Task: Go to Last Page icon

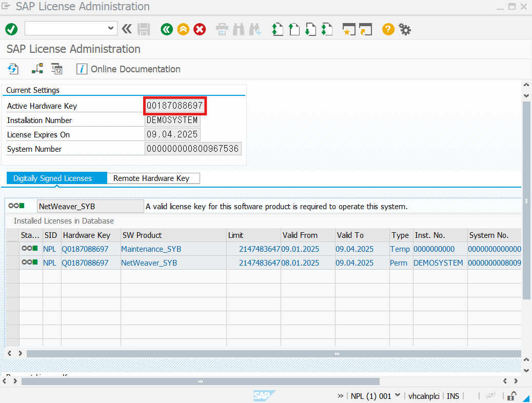Action: coord(327,30)
